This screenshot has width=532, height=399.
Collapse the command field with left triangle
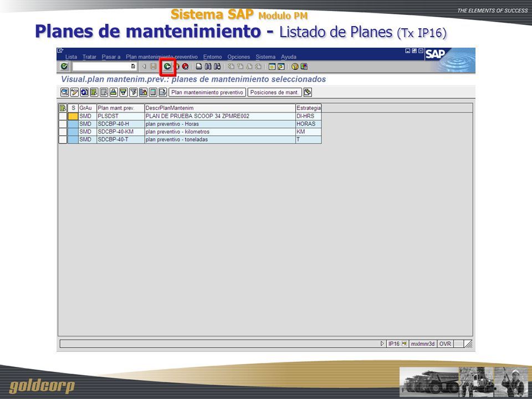pyautogui.click(x=144, y=66)
